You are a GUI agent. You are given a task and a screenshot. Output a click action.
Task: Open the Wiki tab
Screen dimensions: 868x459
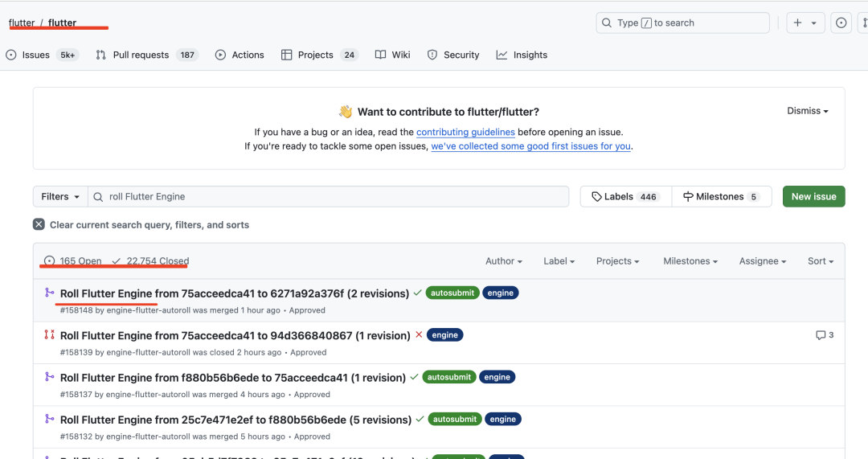pos(392,55)
